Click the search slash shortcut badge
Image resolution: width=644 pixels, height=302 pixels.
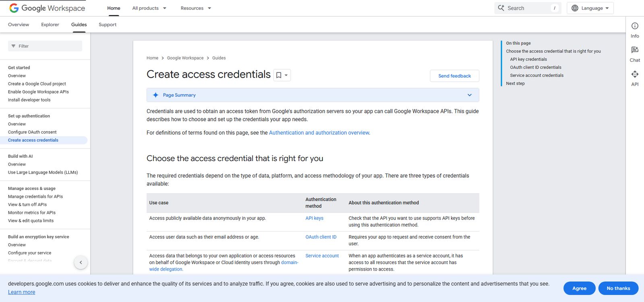pyautogui.click(x=555, y=8)
